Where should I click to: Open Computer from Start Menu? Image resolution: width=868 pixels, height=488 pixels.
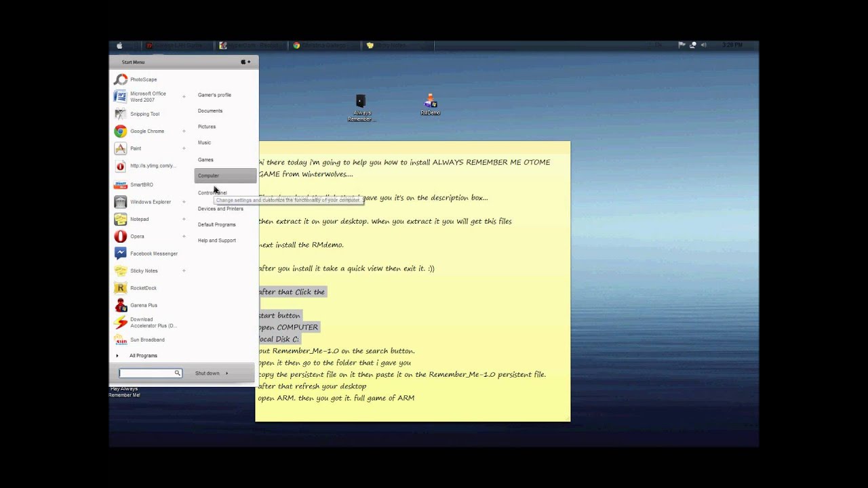(x=225, y=176)
